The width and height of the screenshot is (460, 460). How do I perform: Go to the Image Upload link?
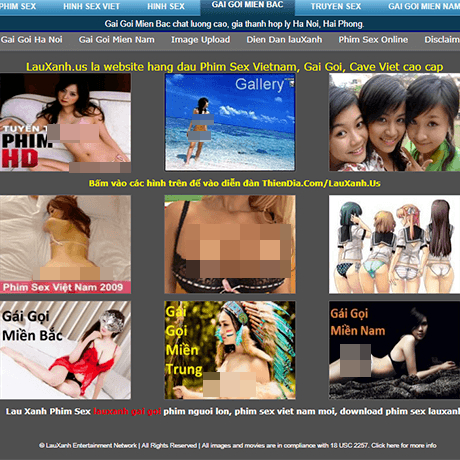(200, 40)
